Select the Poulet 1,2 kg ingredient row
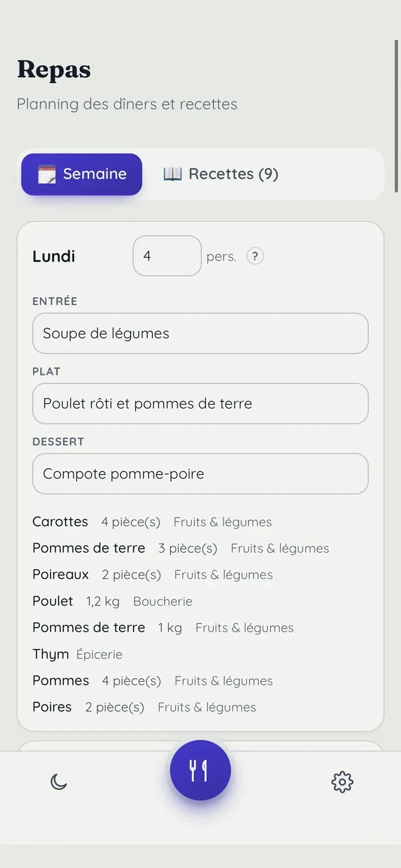The height and width of the screenshot is (868, 401). coord(113,601)
